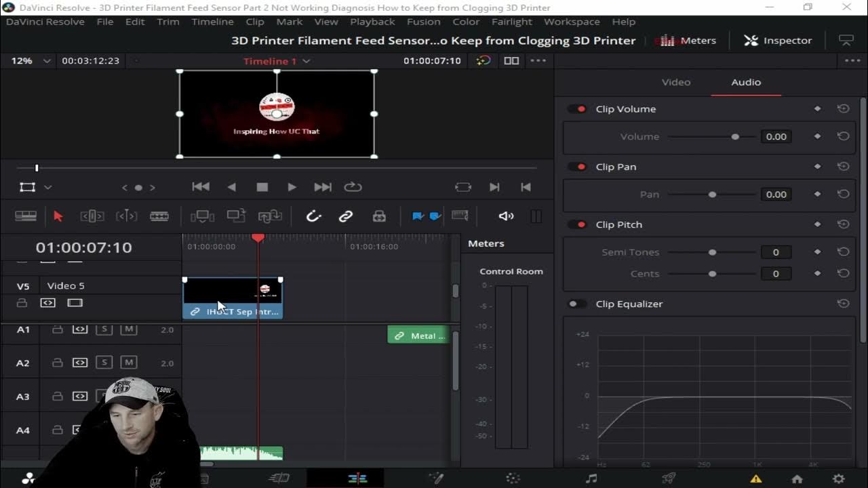Viewport: 868px width, 488px height.
Task: Switch to Fairlight page music note icon
Action: 591,479
